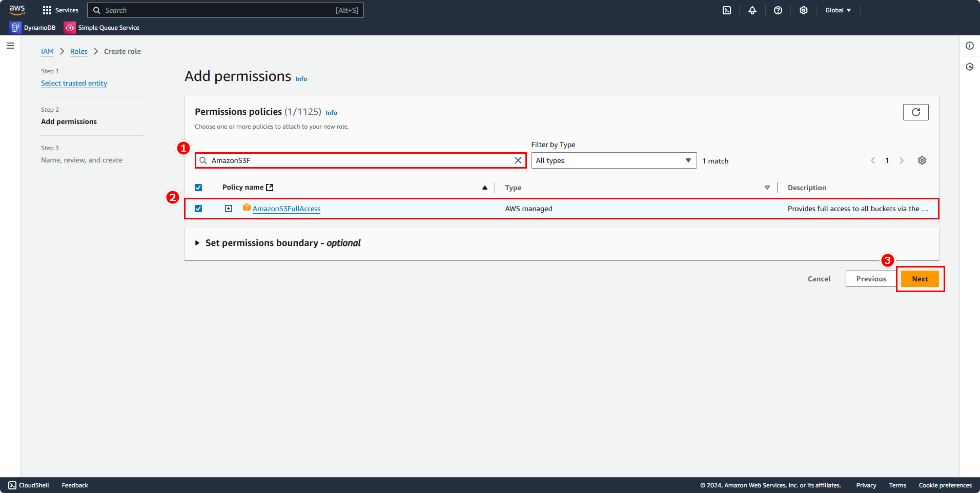Open the Services grid menu
980x493 pixels.
(60, 10)
